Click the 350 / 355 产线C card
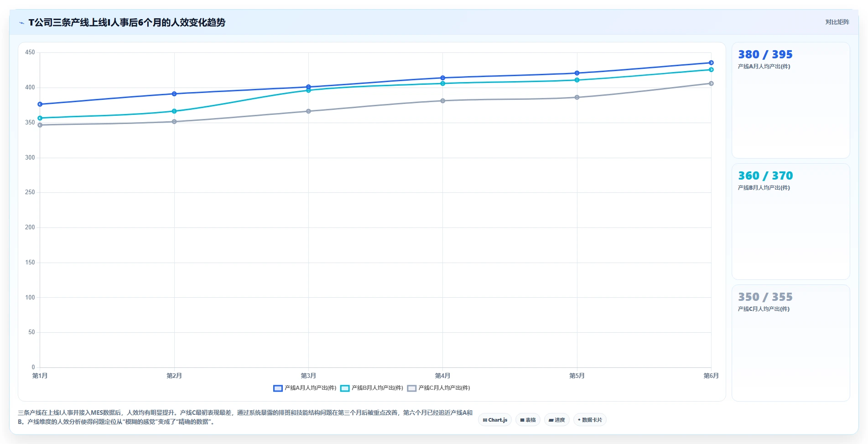The image size is (868, 444). 790,343
